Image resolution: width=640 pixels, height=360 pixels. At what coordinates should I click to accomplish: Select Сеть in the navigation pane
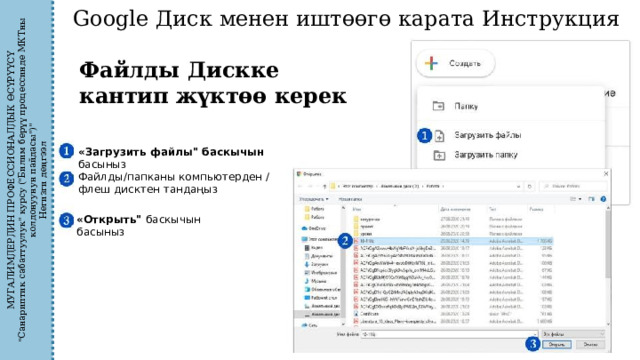tap(310, 325)
